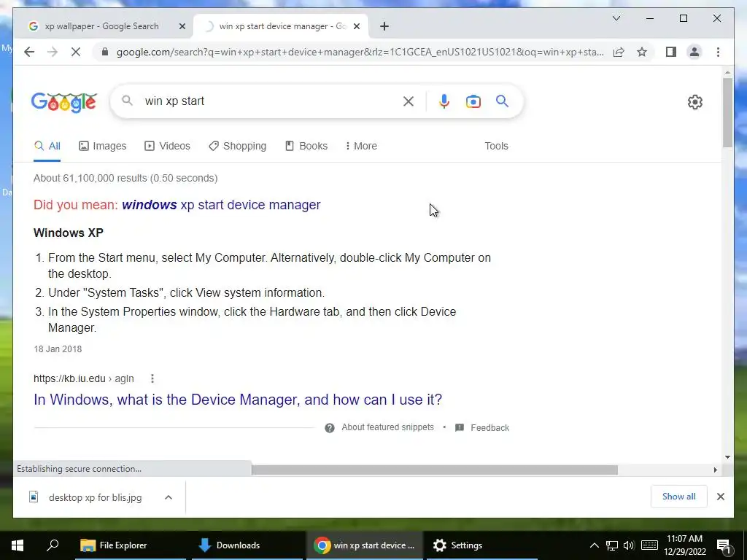This screenshot has height=560, width=747.
Task: Go back with the browser back arrow
Action: pos(29,52)
